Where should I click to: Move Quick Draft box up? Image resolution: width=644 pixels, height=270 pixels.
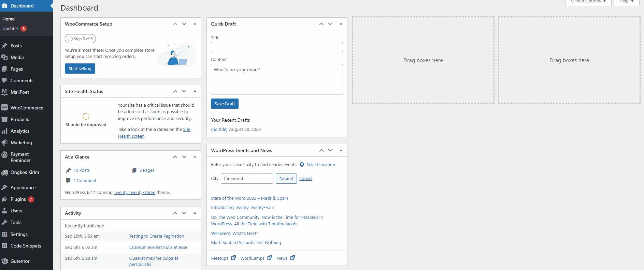(321, 24)
